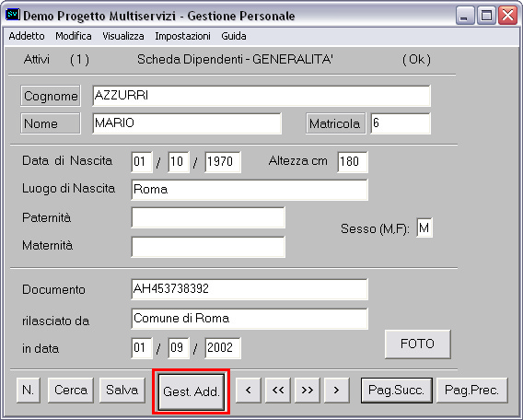
Task: Click the Cognome field containing AZZURRI
Action: tap(261, 96)
